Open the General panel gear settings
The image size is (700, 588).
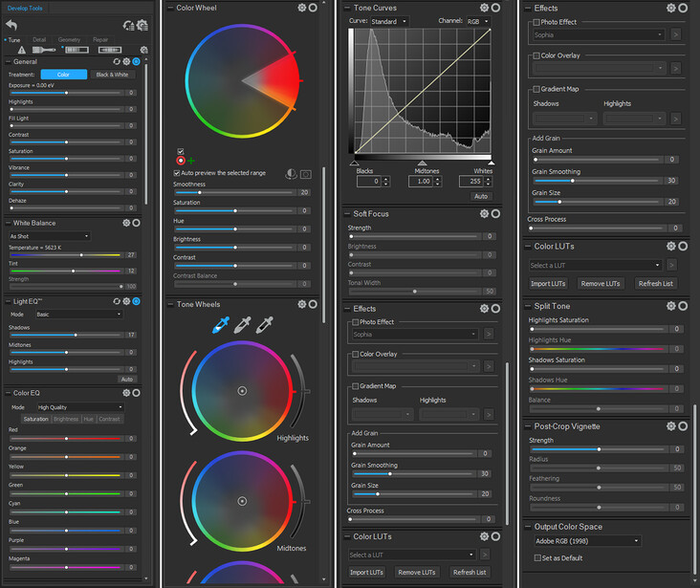(126, 61)
